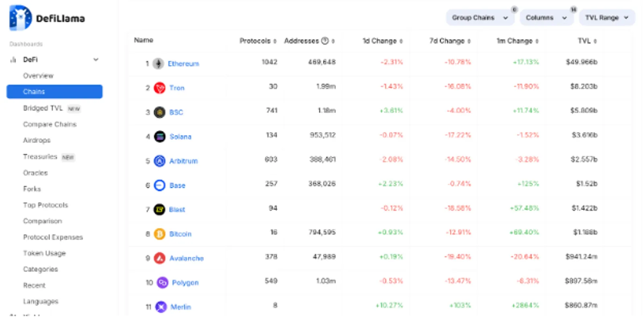The image size is (644, 322).
Task: Open the TVL Range dropdown
Action: [607, 18]
